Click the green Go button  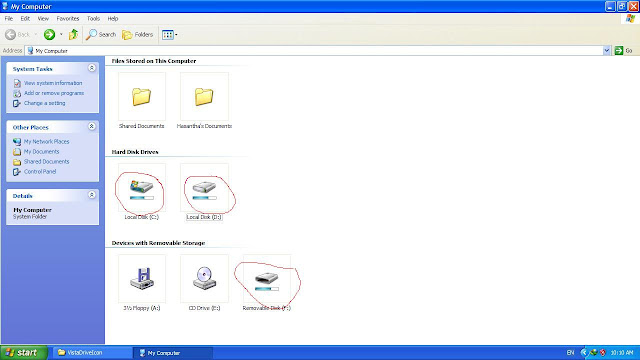click(x=623, y=51)
